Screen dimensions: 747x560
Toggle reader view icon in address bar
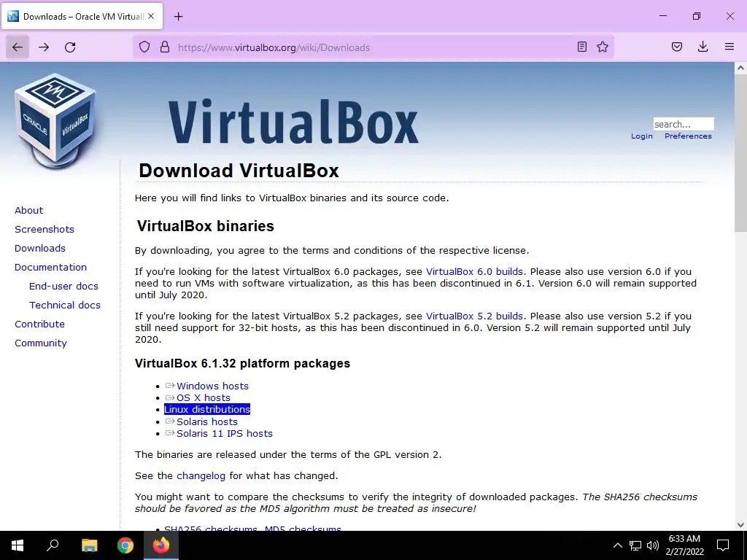click(581, 47)
